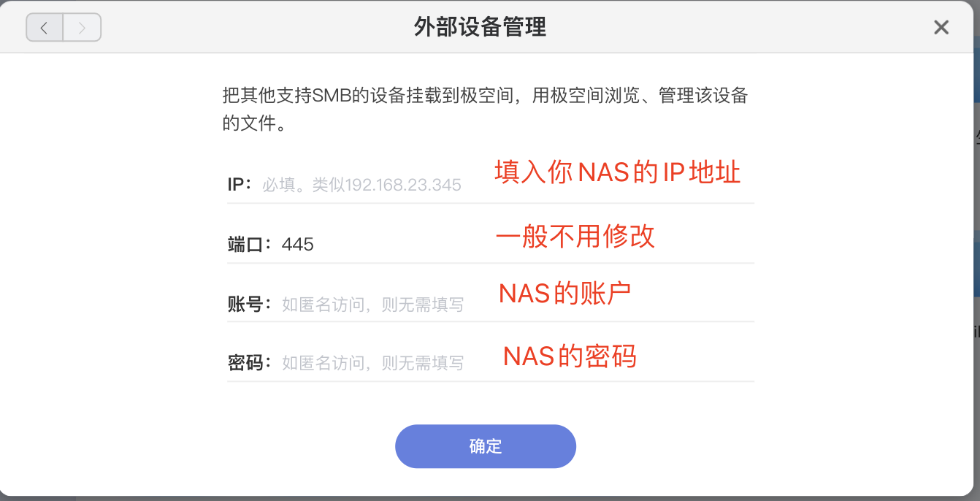
Task: Click the red annotation NAS的账户
Action: (x=564, y=293)
